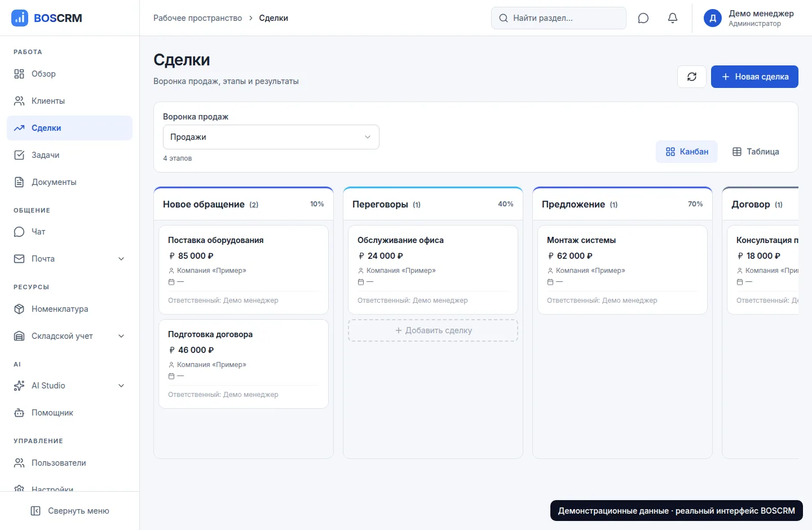Open Документы in the sidebar

tap(69, 182)
